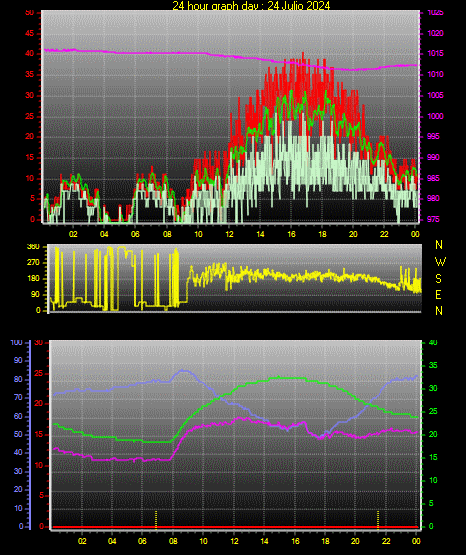
Task: Click the 35 green right axis label
Action: 433,365
